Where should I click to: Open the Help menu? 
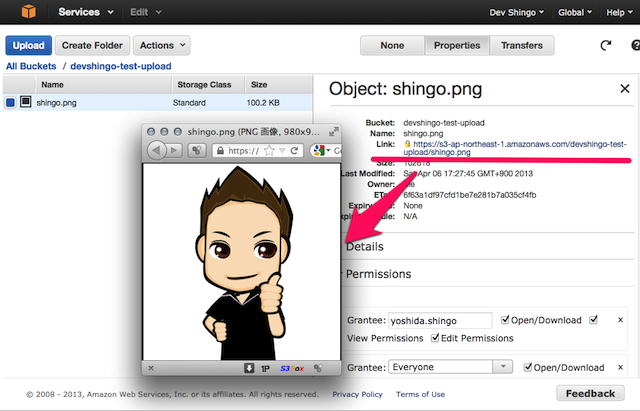[619, 12]
